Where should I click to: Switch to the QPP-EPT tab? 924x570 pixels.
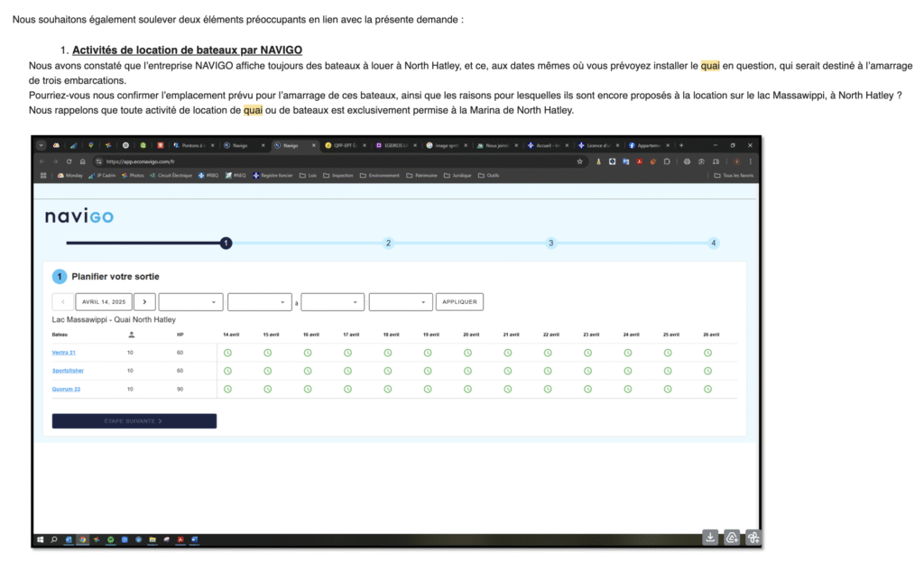point(345,145)
